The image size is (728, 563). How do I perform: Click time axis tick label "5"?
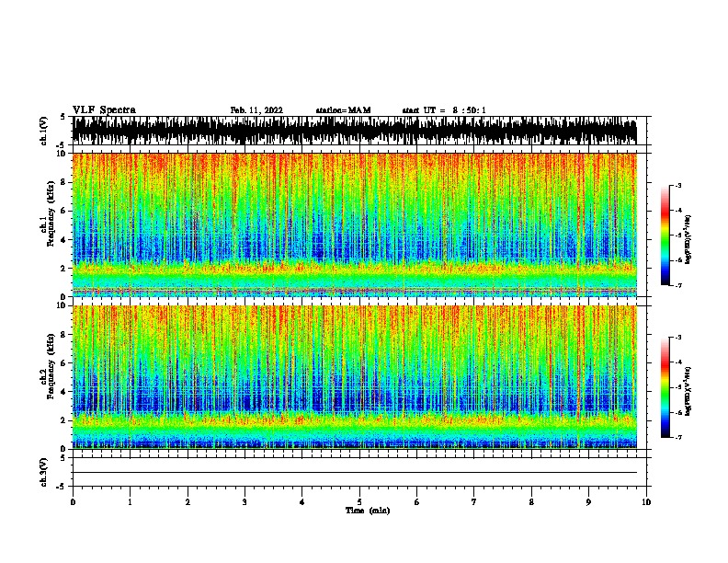pos(359,502)
